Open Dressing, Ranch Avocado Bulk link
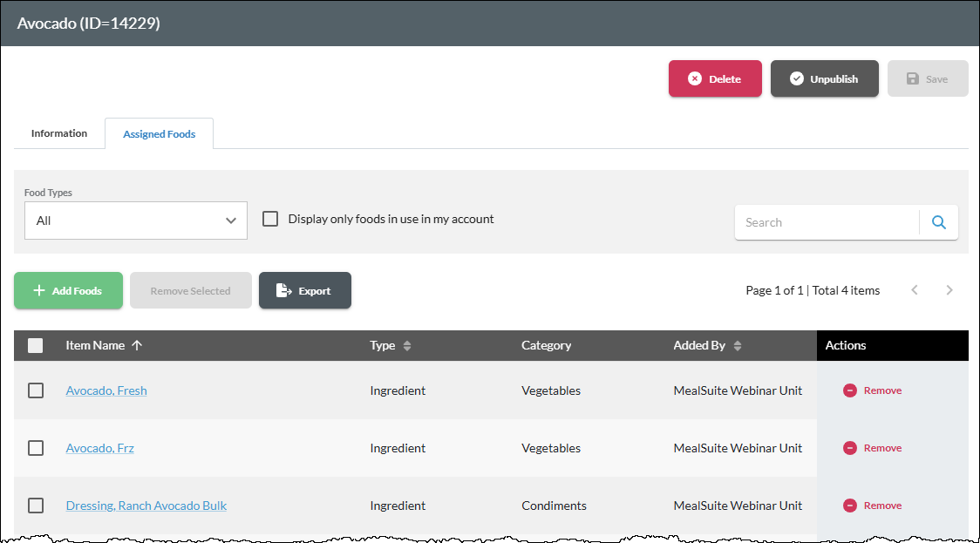This screenshot has width=980, height=543. pos(146,506)
